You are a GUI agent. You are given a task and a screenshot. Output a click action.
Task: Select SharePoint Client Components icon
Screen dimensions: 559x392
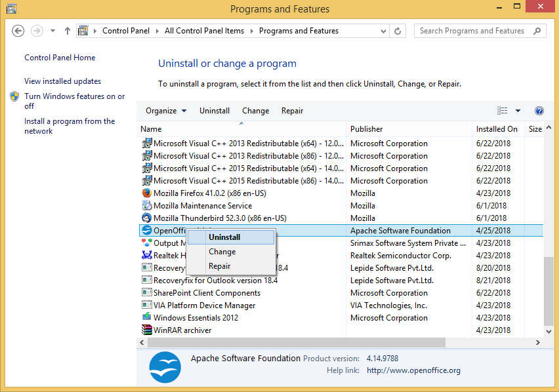(146, 292)
